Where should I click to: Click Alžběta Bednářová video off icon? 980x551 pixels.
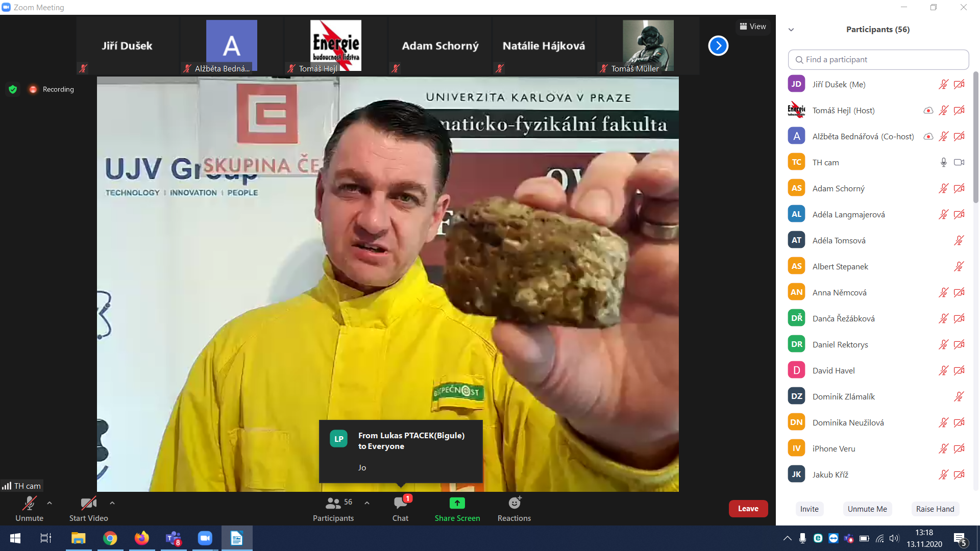click(x=959, y=137)
